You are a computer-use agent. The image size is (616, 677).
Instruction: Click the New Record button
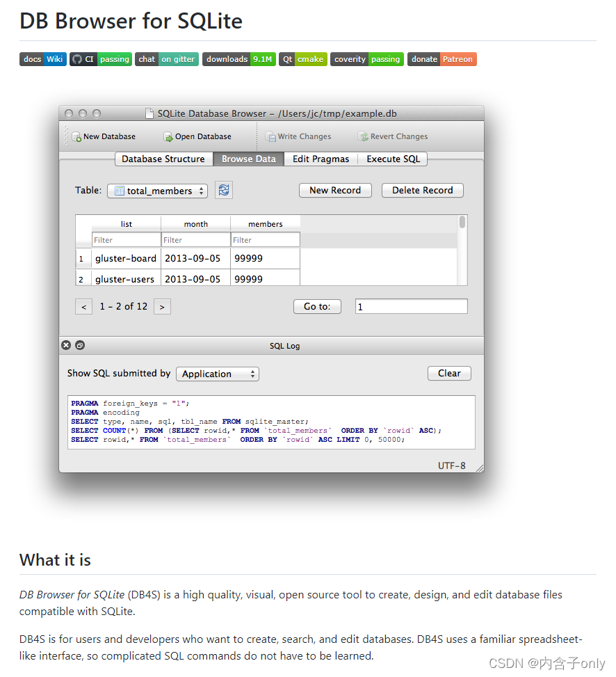[335, 189]
